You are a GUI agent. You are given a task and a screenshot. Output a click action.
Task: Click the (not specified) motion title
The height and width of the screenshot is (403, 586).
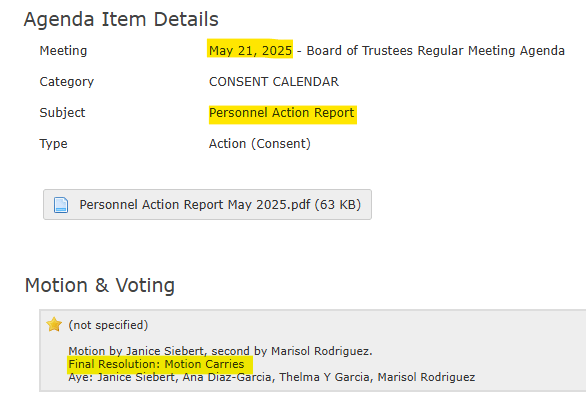point(108,325)
